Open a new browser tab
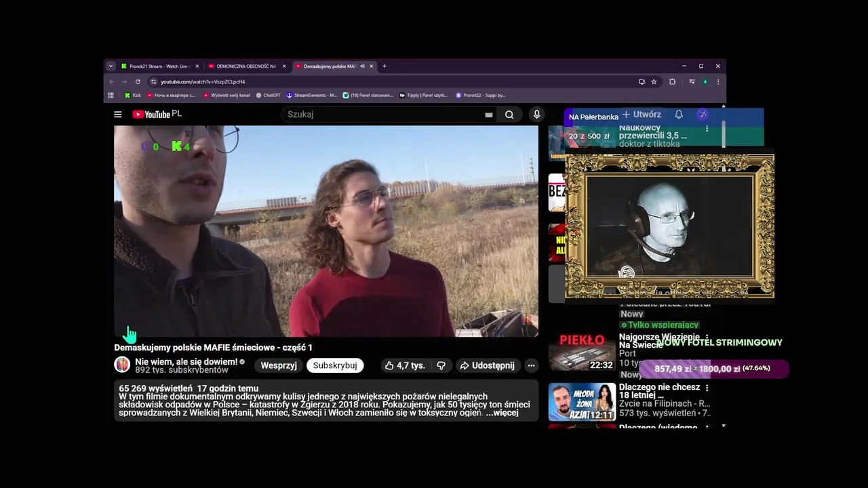Viewport: 868px width, 488px height. pyautogui.click(x=384, y=66)
